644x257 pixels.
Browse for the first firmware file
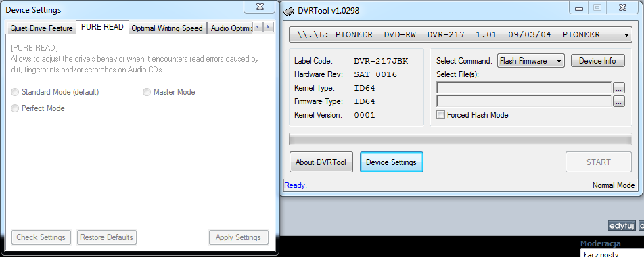click(619, 87)
